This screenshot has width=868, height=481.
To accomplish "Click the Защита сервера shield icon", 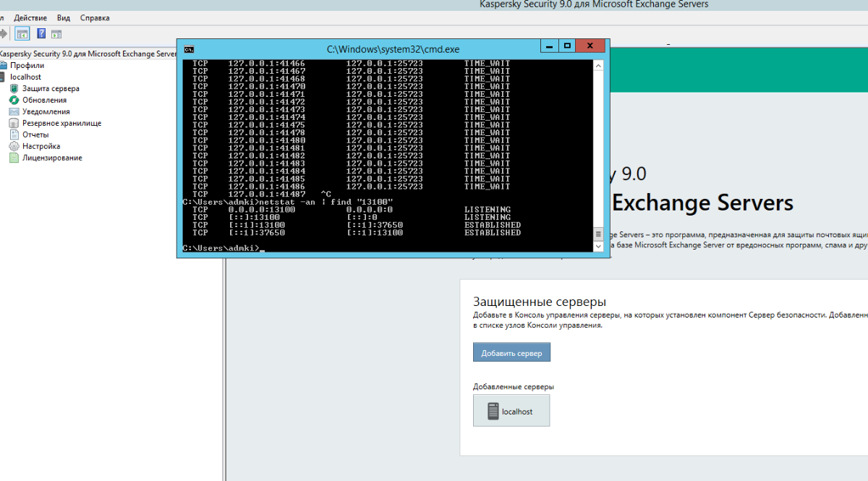I will click(14, 88).
